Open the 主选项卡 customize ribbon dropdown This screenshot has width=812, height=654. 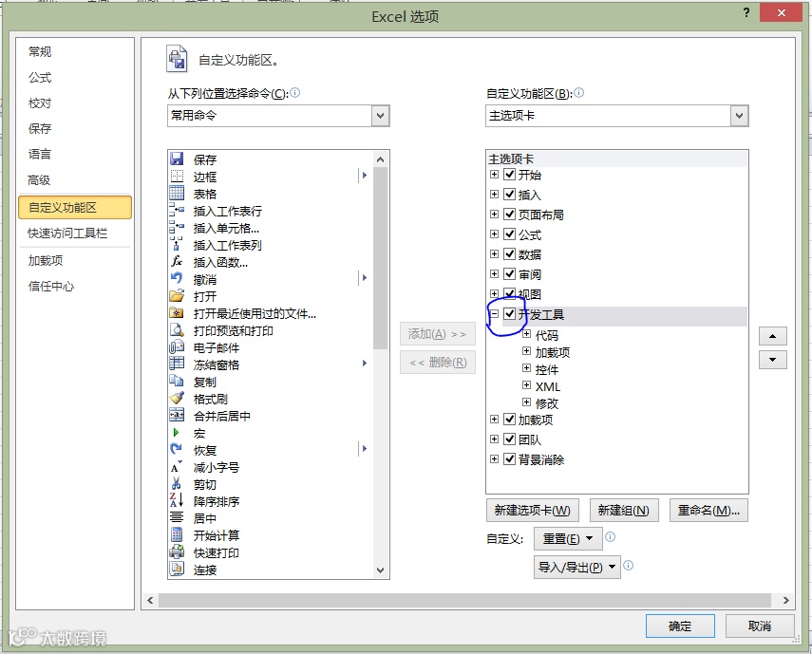tap(739, 116)
